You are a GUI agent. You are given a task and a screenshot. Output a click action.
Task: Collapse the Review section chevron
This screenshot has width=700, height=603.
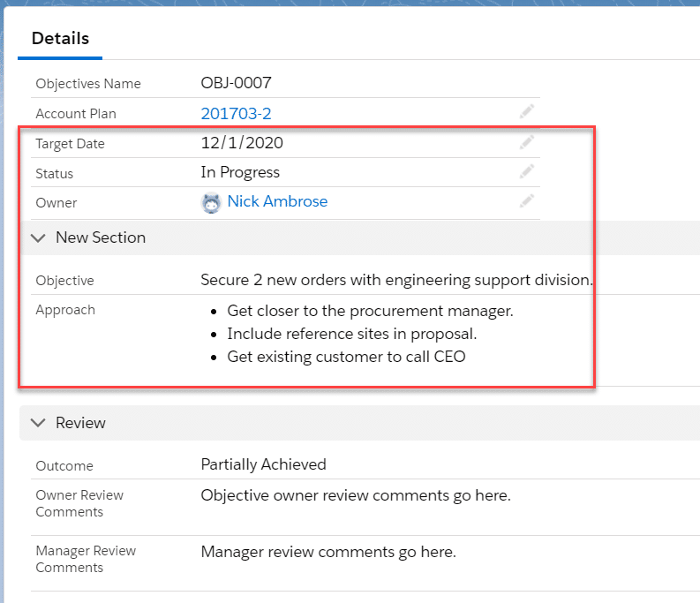(x=37, y=423)
